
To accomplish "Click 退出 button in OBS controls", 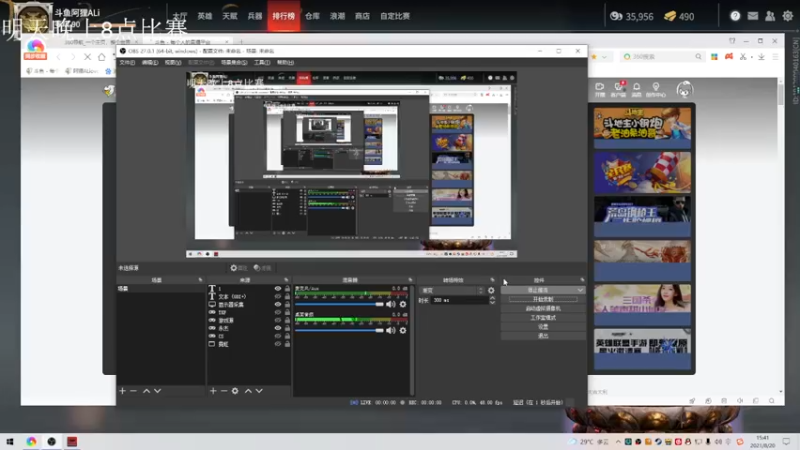I will point(543,336).
